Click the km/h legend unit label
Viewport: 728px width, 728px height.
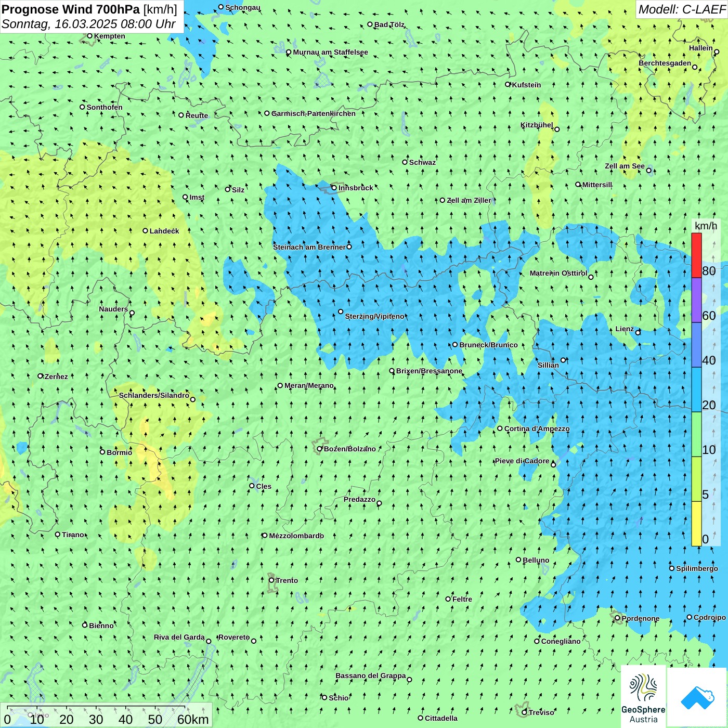click(706, 226)
